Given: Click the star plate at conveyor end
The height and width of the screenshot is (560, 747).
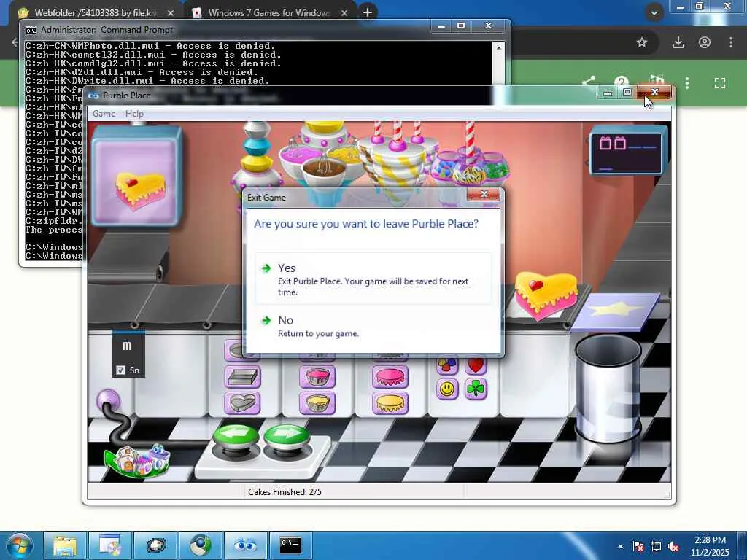Looking at the screenshot, I should point(616,311).
